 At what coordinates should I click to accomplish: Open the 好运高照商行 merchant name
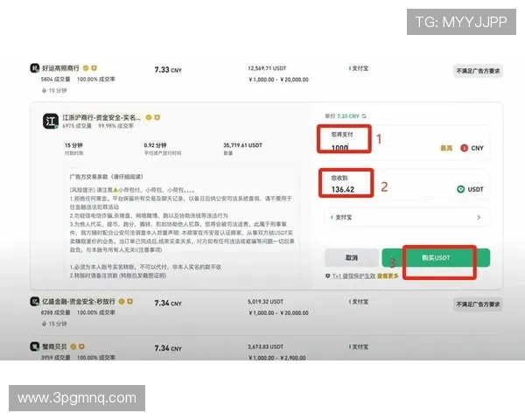[60, 68]
